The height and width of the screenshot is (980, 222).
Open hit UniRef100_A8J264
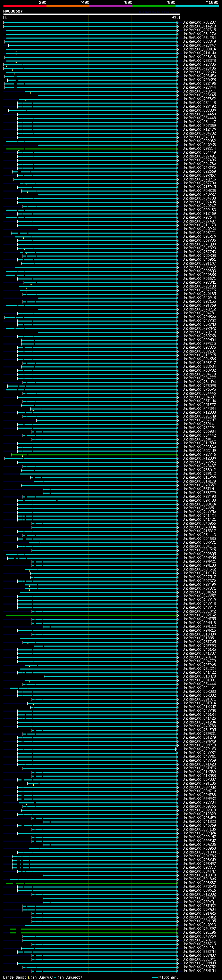(199, 38)
